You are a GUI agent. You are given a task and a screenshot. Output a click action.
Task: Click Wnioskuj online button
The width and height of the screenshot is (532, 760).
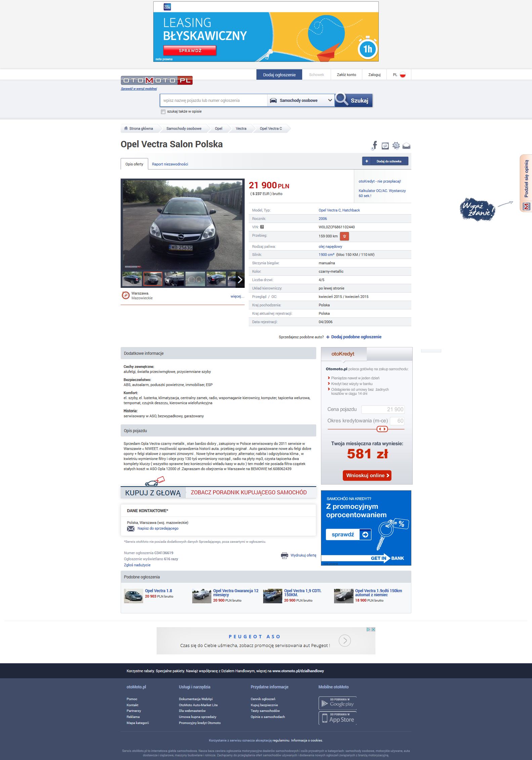367,476
